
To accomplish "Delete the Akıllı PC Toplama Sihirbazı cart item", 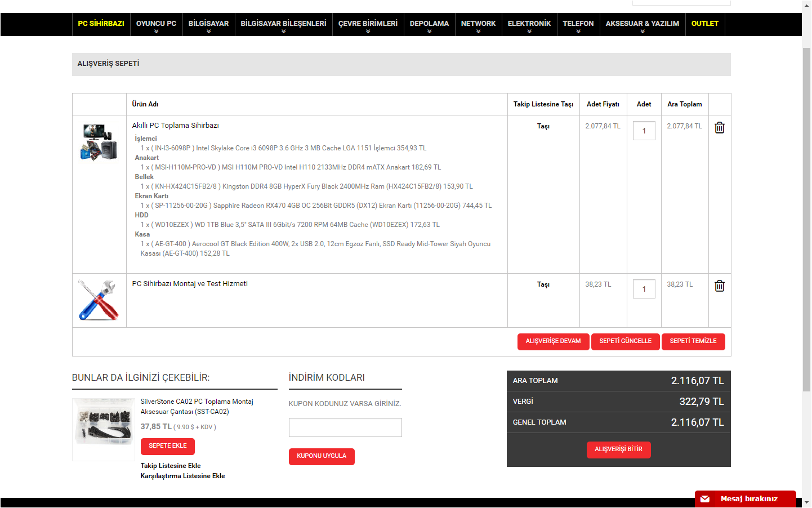I will (x=719, y=128).
